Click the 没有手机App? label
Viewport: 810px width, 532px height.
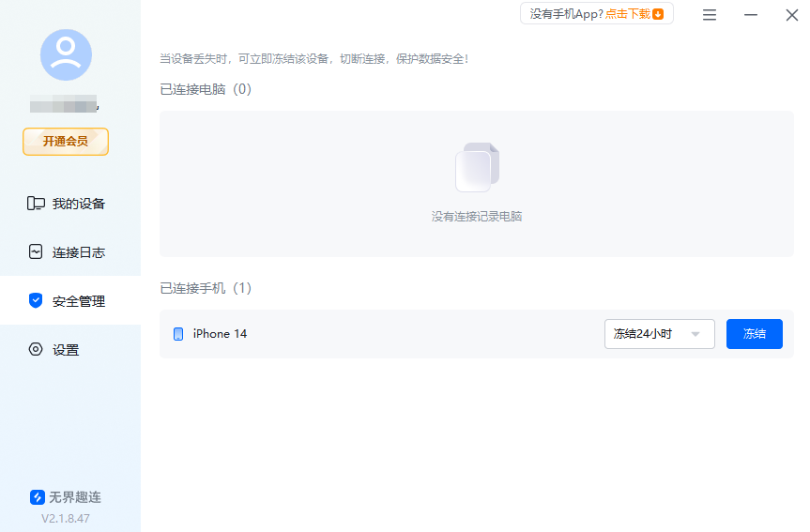point(566,14)
